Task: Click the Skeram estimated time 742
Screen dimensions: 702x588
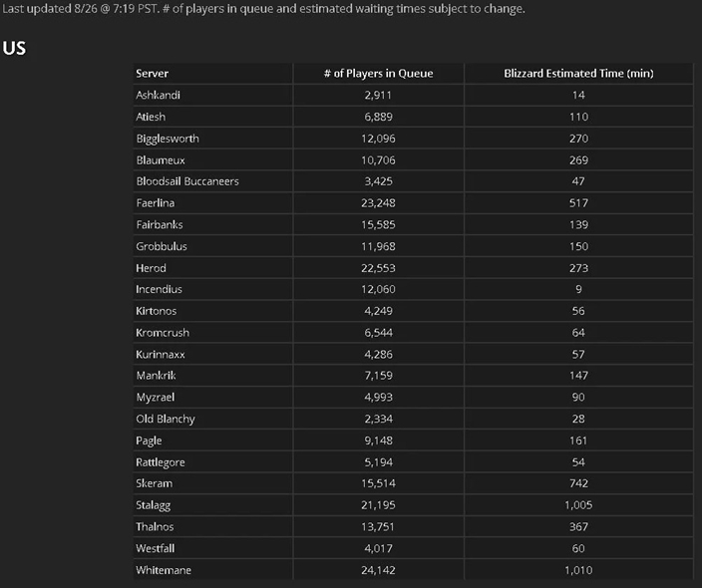Action: tap(578, 483)
